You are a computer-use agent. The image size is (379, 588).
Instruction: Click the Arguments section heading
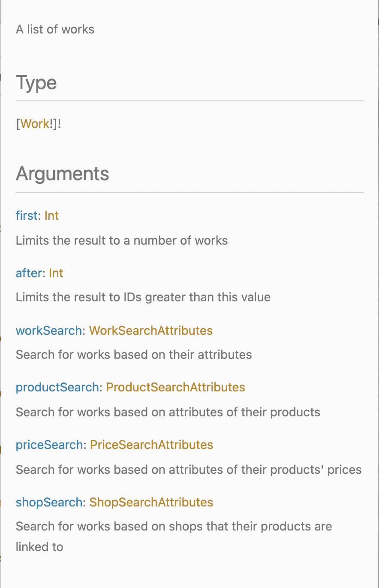62,174
